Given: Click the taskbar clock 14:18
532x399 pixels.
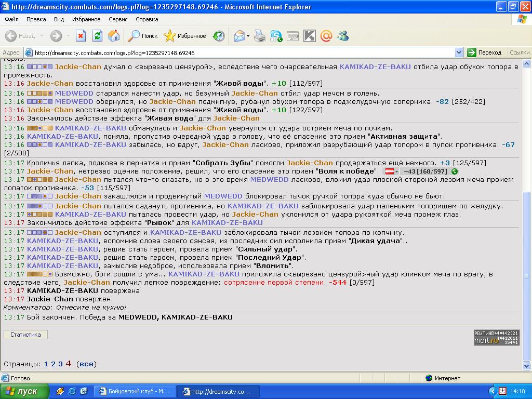Looking at the screenshot, I should (518, 392).
